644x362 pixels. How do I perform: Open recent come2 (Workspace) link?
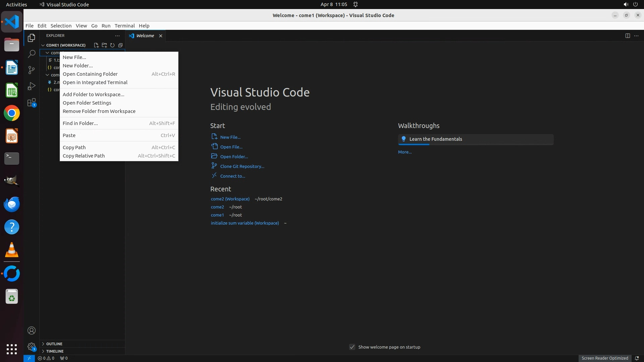(230, 199)
